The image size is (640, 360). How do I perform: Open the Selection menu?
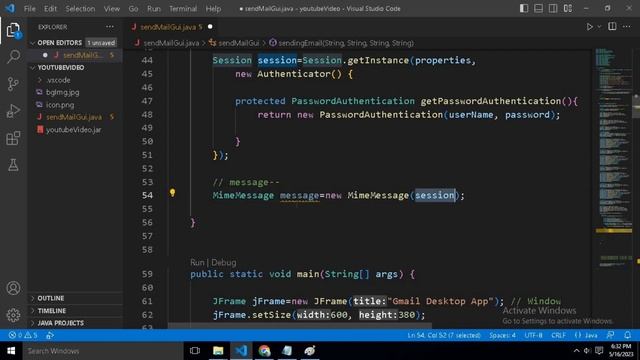(x=80, y=9)
